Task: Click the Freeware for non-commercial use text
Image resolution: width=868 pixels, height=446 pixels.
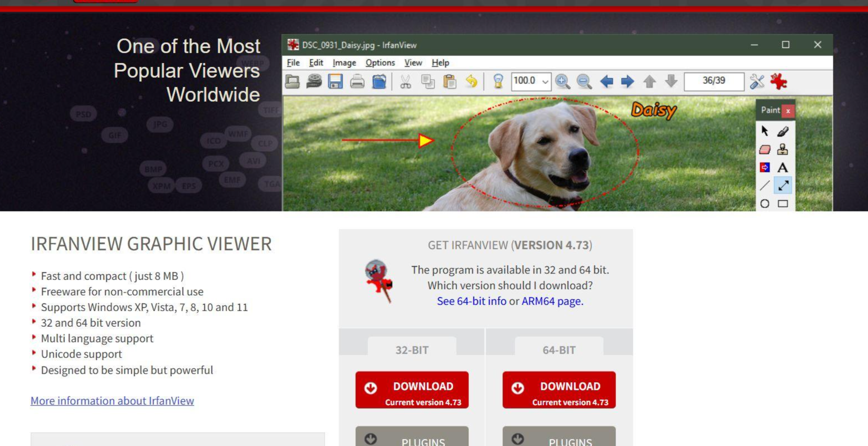Action: 122,292
